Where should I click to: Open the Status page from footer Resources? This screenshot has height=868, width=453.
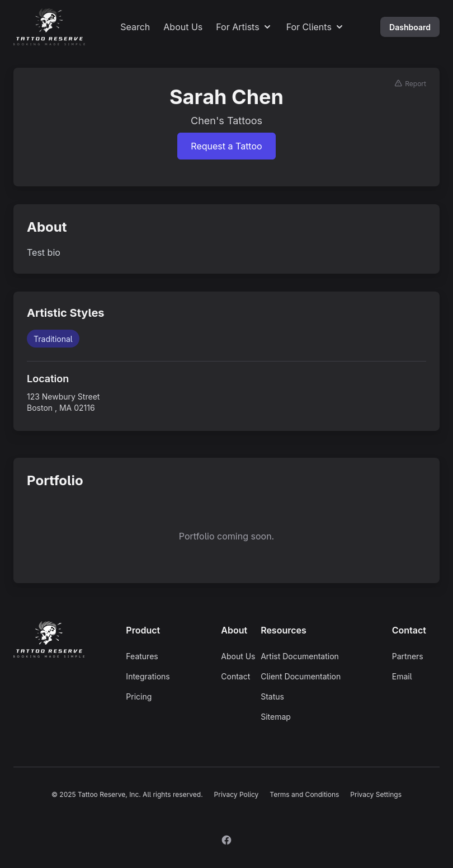[x=272, y=696]
